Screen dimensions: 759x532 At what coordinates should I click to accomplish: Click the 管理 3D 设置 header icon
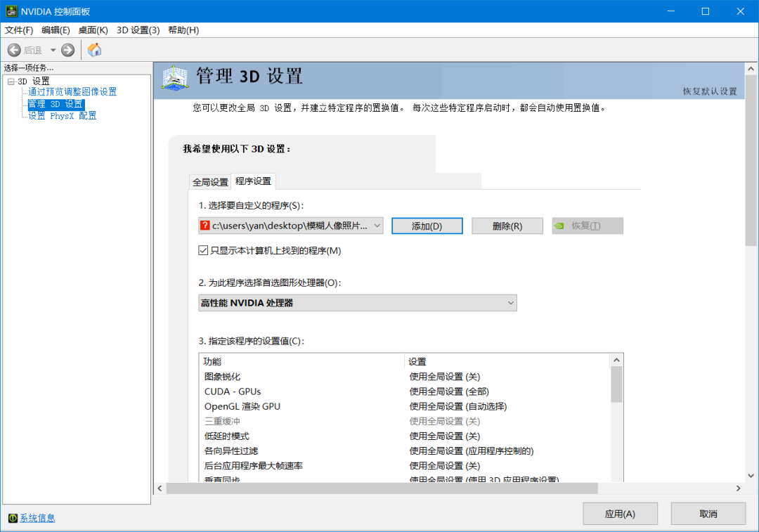pyautogui.click(x=175, y=77)
